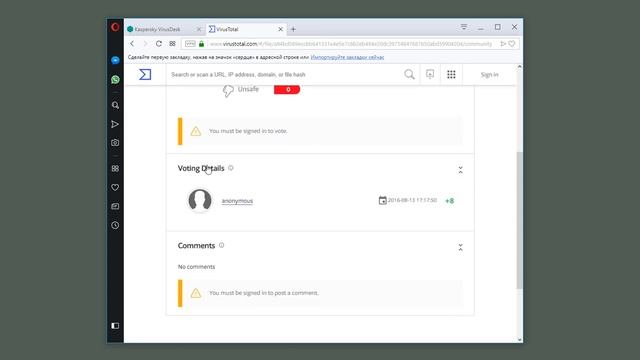Open Messenger in the Opera sidebar
This screenshot has width=640, height=360.
click(115, 60)
